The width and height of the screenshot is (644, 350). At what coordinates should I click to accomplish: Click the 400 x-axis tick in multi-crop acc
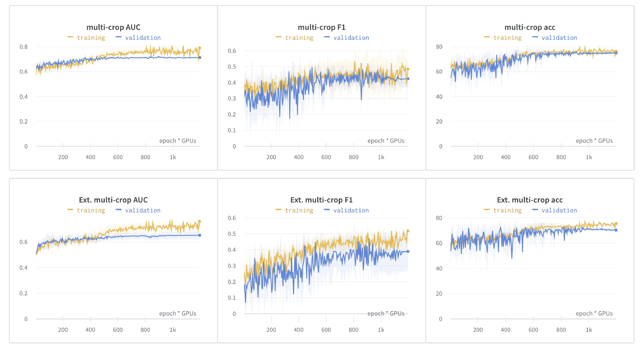pos(506,157)
